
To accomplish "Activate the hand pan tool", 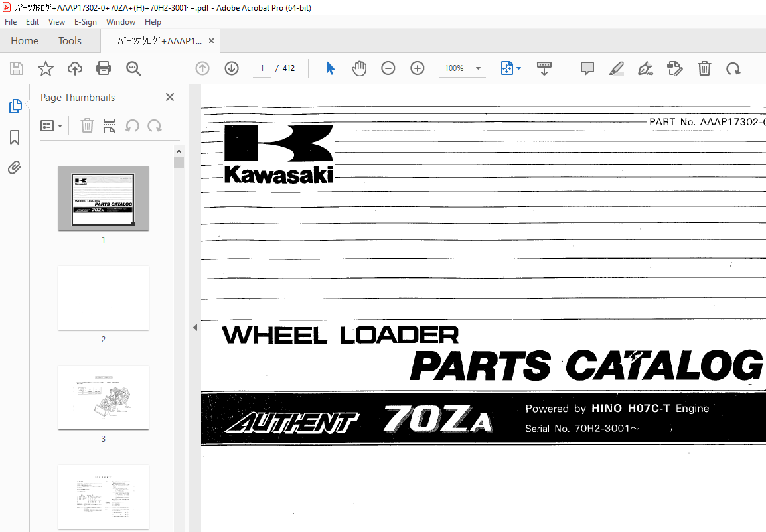I will click(x=359, y=68).
